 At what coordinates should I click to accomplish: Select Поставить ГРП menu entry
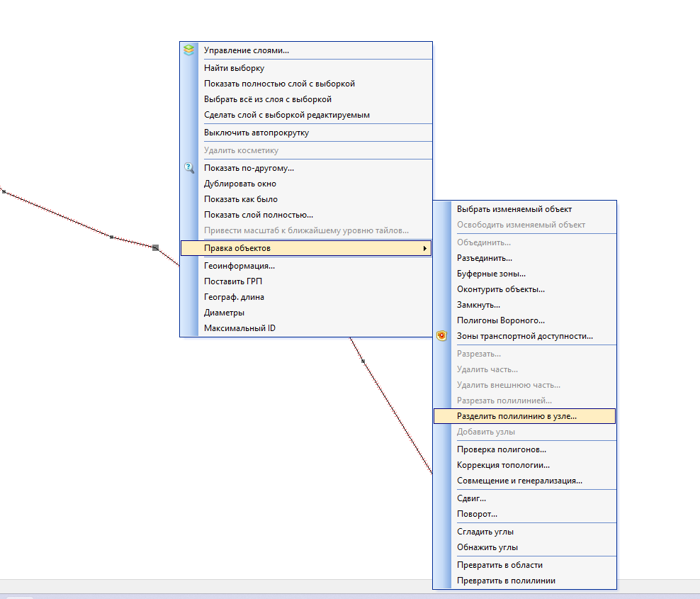[x=233, y=281]
